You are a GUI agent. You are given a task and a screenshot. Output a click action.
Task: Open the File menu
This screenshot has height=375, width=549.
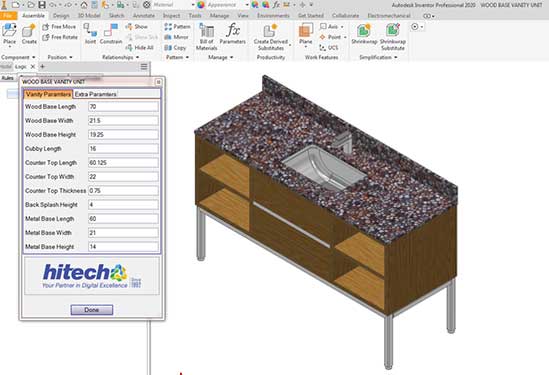(x=8, y=16)
